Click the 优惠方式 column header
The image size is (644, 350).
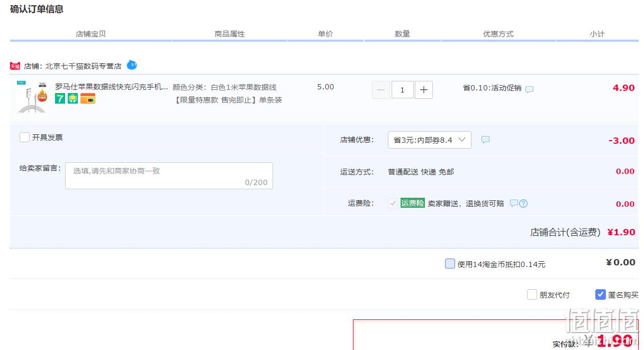point(498,34)
